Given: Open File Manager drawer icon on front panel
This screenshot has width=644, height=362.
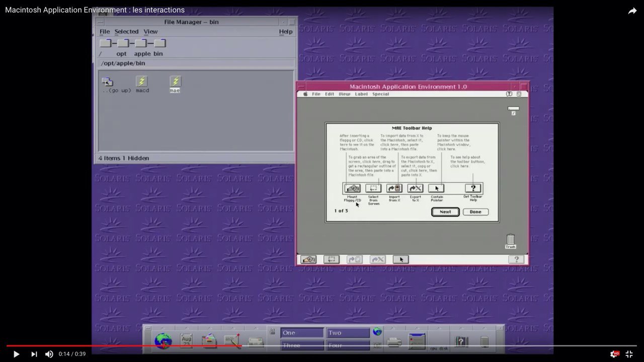Looking at the screenshot, I should (209, 340).
